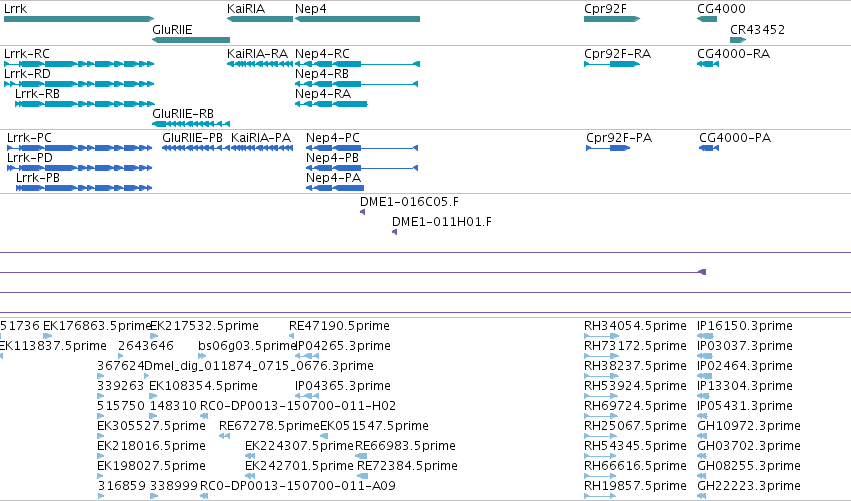The height and width of the screenshot is (501, 851).
Task: Select the RH34054.5prime EST glyph
Action: 601,336
